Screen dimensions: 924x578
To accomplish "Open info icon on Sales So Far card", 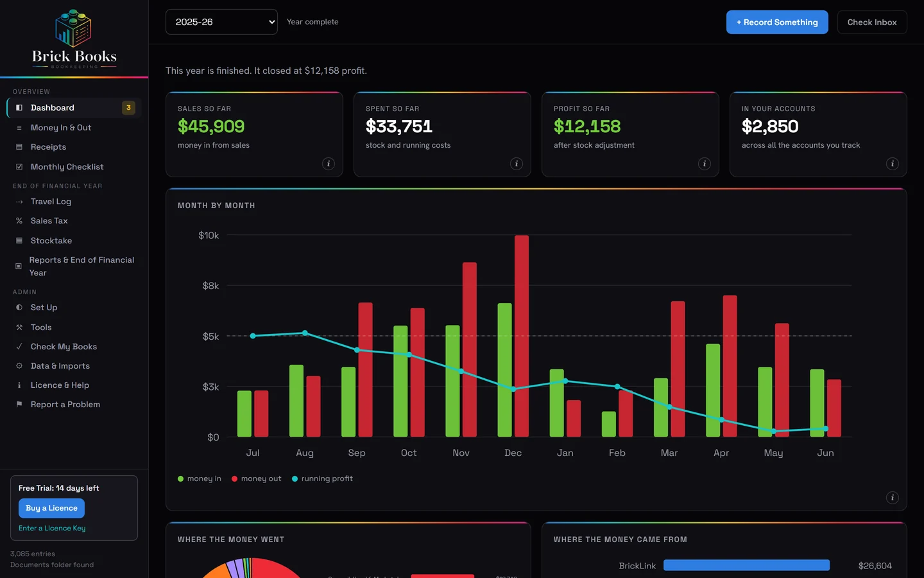I will 329,164.
